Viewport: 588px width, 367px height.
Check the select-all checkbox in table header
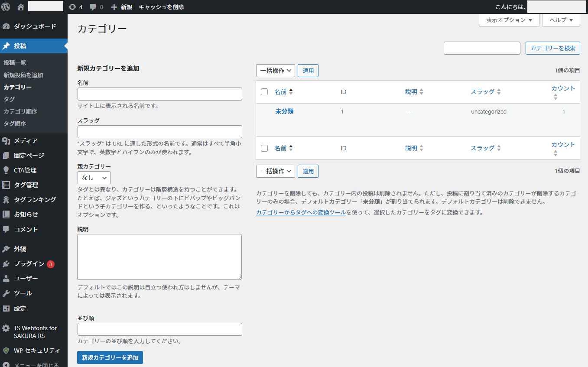tap(264, 92)
